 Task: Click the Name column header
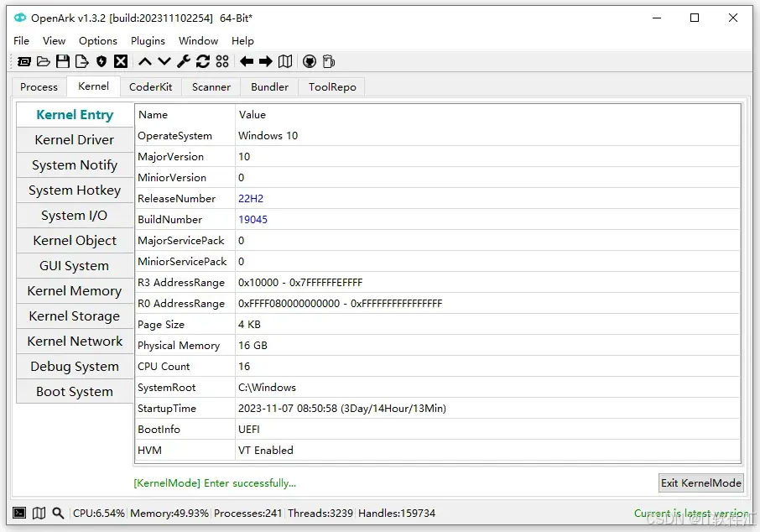[x=185, y=114]
